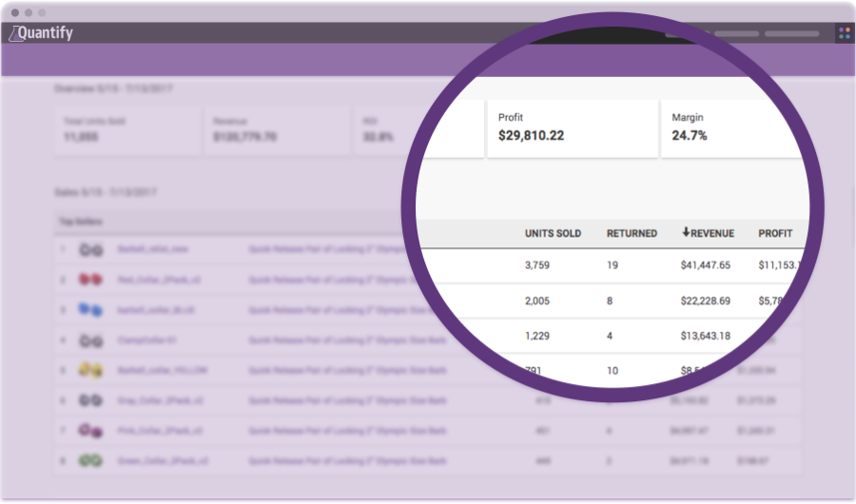856x504 pixels.
Task: Open the pink collar product thumbnail
Action: [x=90, y=431]
